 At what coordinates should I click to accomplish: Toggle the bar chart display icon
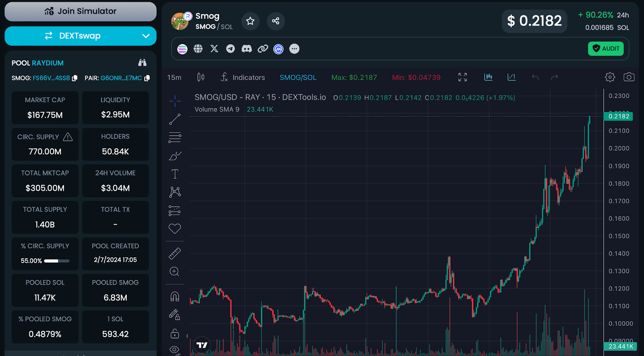pos(512,77)
